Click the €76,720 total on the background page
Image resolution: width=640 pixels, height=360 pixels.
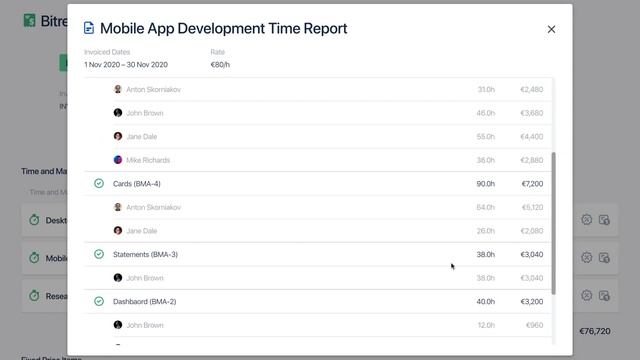(x=595, y=331)
